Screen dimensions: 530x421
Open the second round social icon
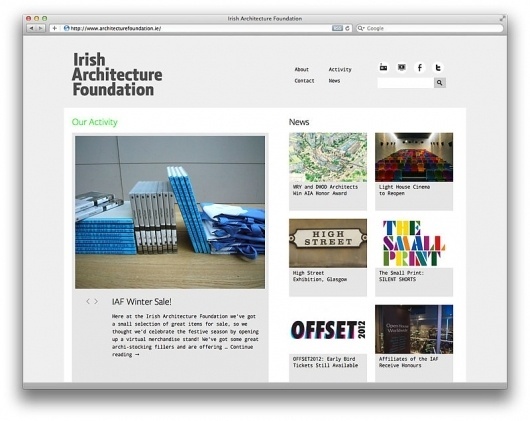(402, 67)
